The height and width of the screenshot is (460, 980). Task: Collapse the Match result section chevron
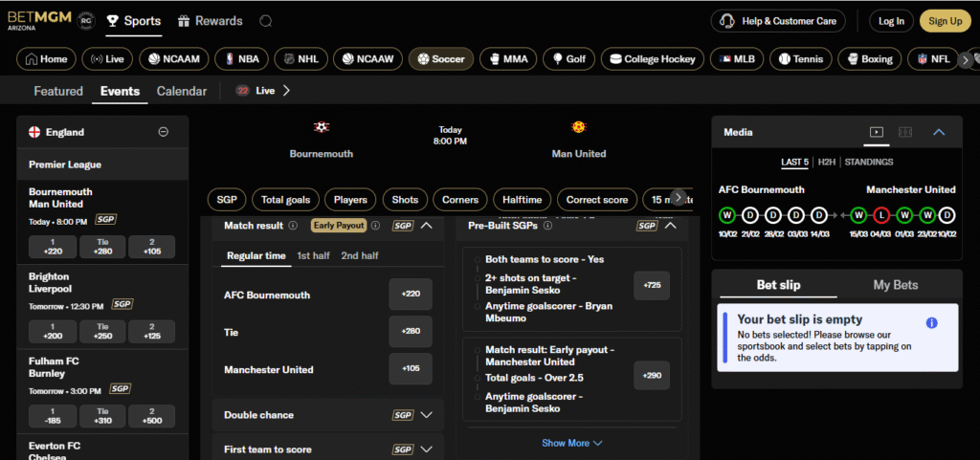coord(426,226)
